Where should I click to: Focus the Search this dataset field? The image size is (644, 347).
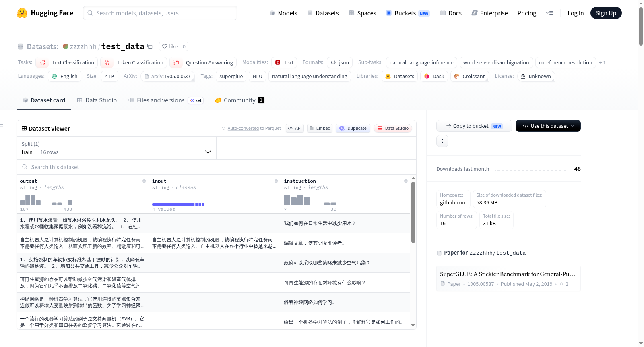[217, 167]
